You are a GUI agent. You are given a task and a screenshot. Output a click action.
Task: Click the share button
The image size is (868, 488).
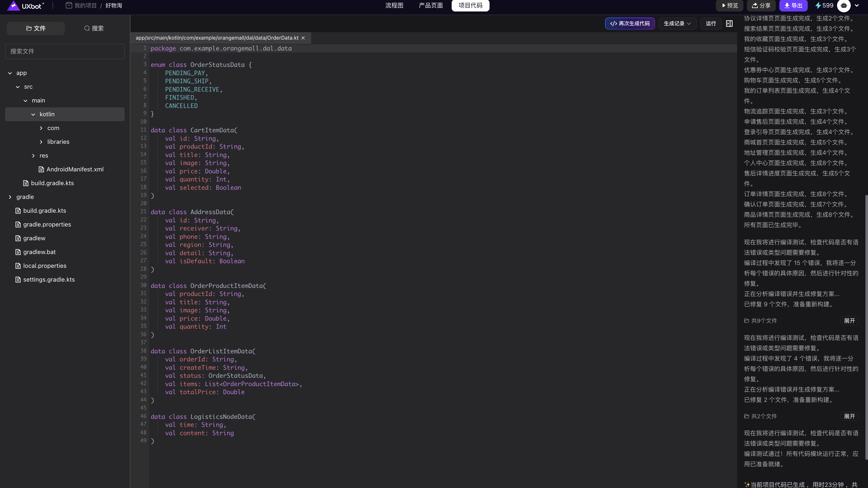coord(761,6)
